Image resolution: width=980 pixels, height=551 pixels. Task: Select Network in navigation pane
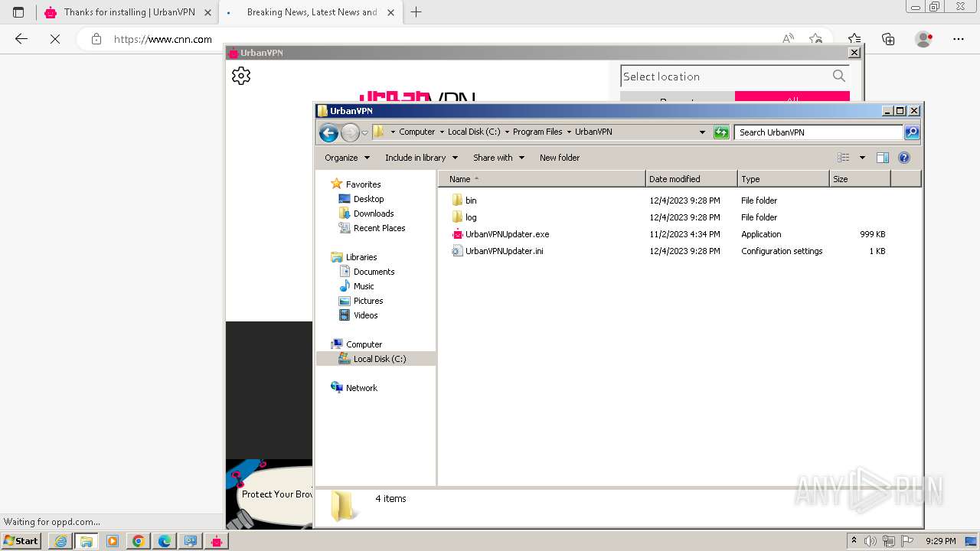point(354,388)
